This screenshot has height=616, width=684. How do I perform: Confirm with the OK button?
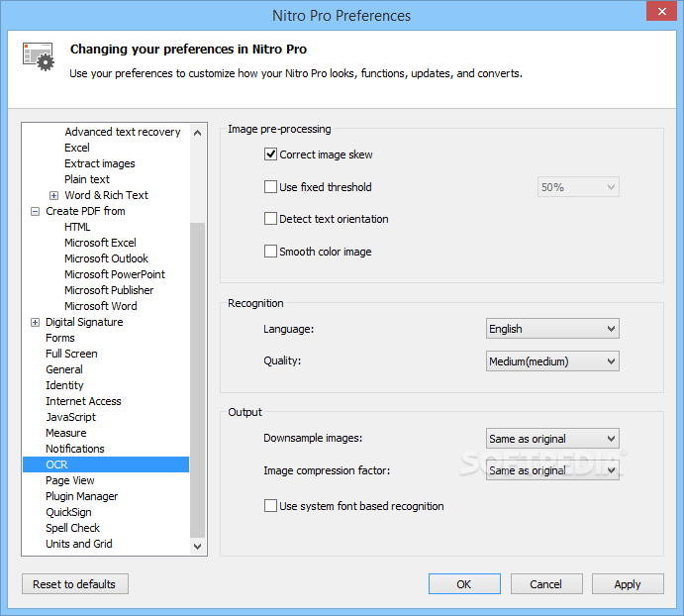pyautogui.click(x=464, y=583)
